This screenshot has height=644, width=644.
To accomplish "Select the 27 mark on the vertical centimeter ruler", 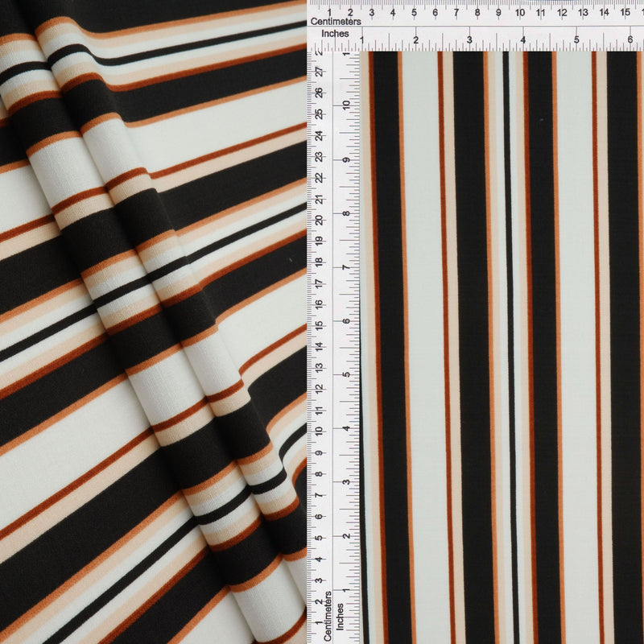I will [319, 72].
